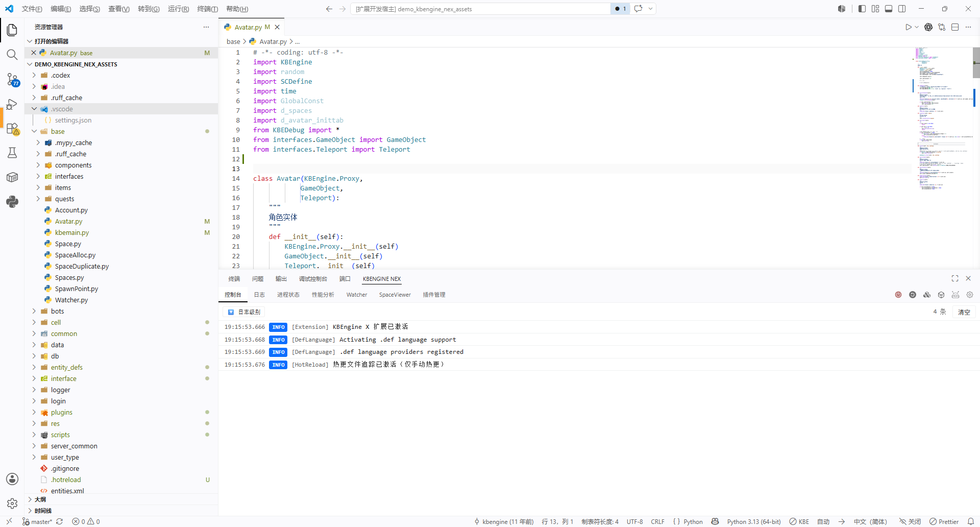Open the Accounts menu in activity bar
Image resolution: width=980 pixels, height=527 pixels.
pos(12,479)
